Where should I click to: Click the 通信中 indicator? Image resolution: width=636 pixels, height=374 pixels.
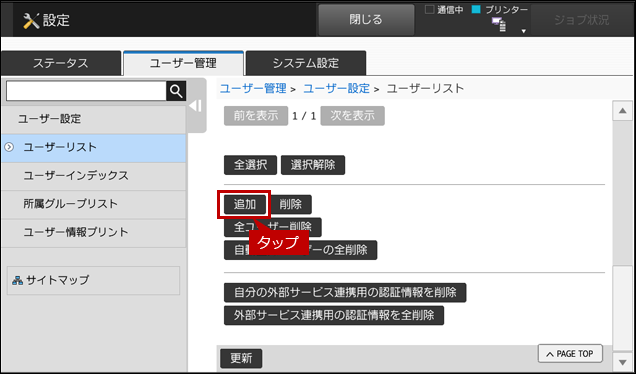tap(444, 11)
